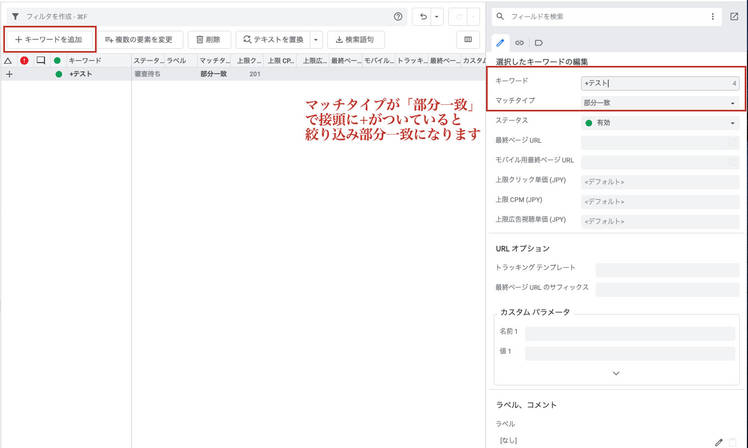Switch to the link (URL) tab
The height and width of the screenshot is (448, 748).
tap(519, 43)
